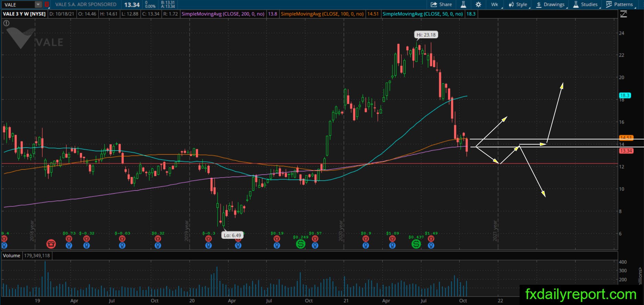This screenshot has height=305, width=644.
Task: Click the blue lightbulb icon below the $0.32 earnings
Action: pyautogui.click(x=158, y=246)
